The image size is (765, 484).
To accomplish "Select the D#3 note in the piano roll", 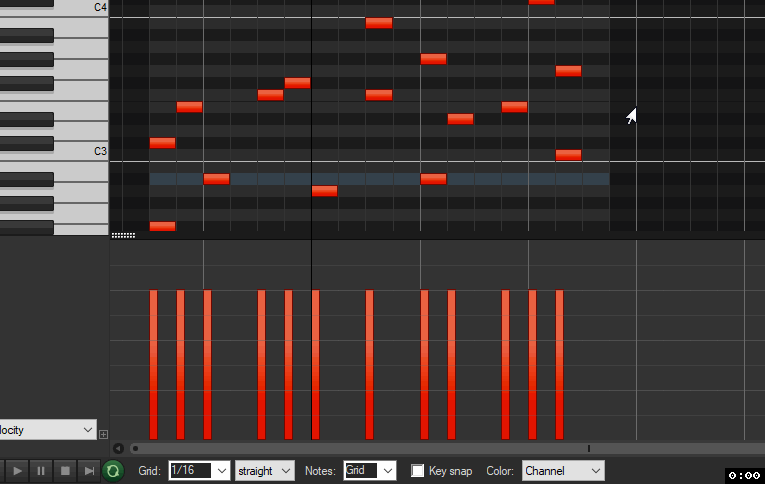I will (460, 119).
